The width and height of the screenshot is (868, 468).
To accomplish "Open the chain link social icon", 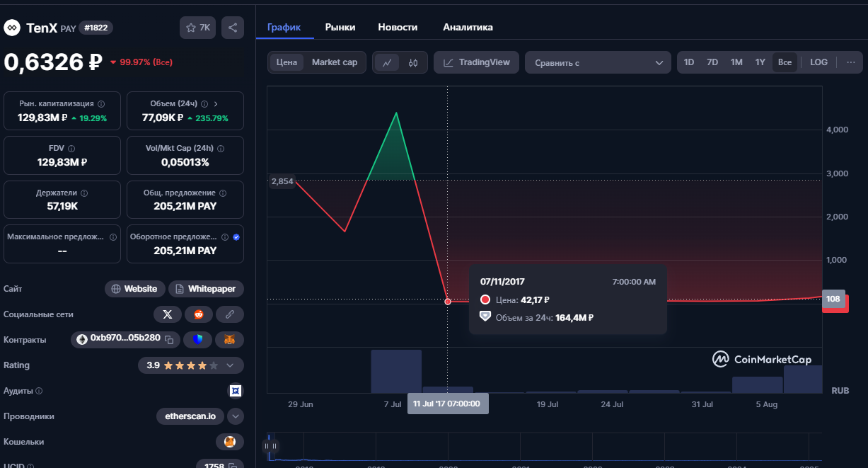I will (x=230, y=314).
